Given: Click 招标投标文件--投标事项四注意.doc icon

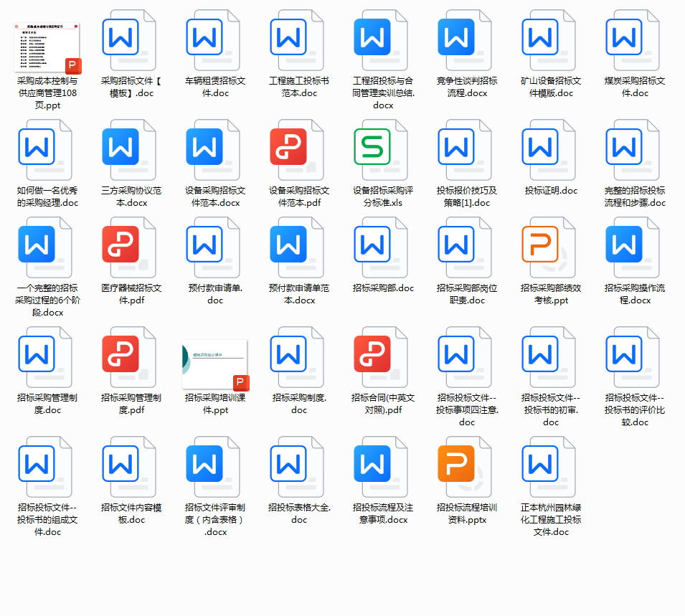Looking at the screenshot, I should pos(465,357).
